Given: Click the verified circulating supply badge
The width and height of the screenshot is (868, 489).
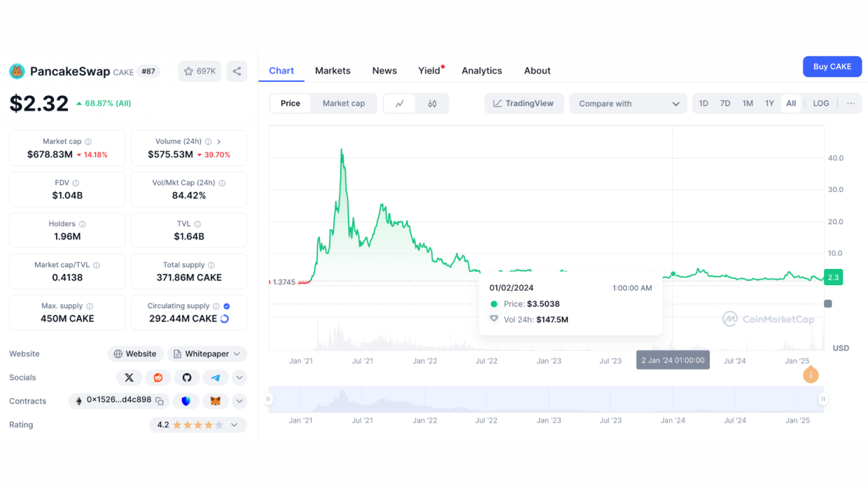Looking at the screenshot, I should click(227, 306).
